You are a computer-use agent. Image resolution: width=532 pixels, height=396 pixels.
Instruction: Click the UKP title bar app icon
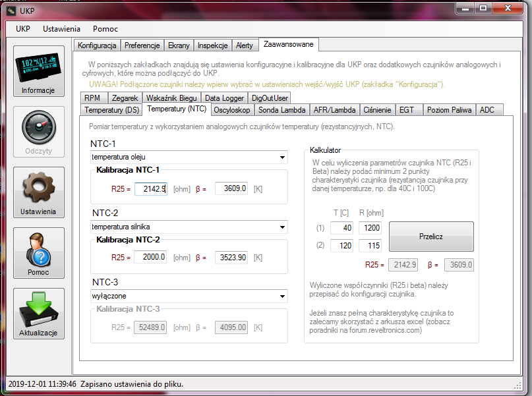coord(11,9)
